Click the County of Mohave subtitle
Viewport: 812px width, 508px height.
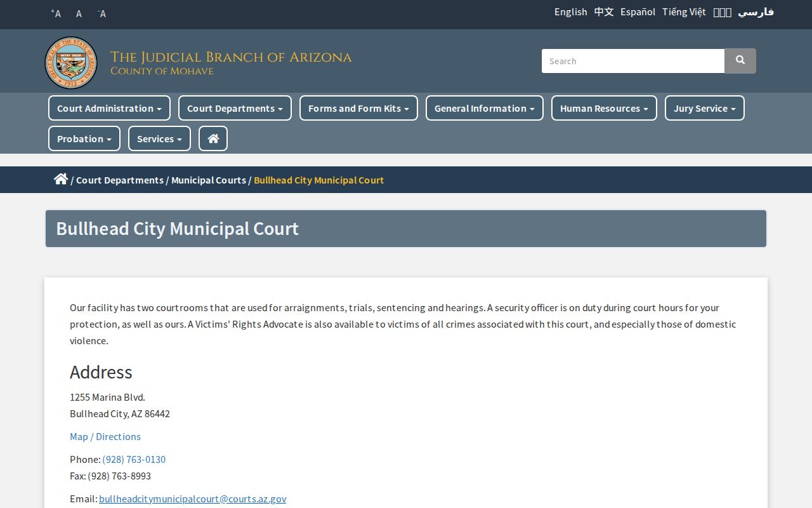point(162,71)
